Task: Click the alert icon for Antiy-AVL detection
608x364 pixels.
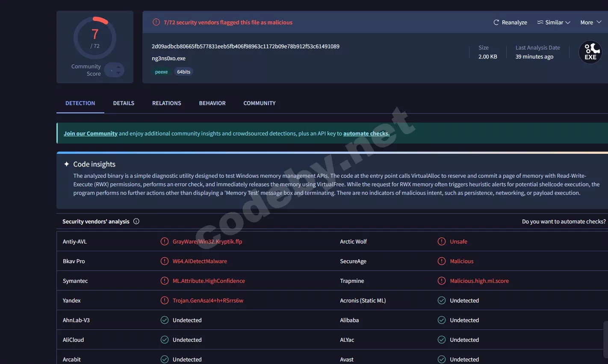Action: tap(165, 241)
